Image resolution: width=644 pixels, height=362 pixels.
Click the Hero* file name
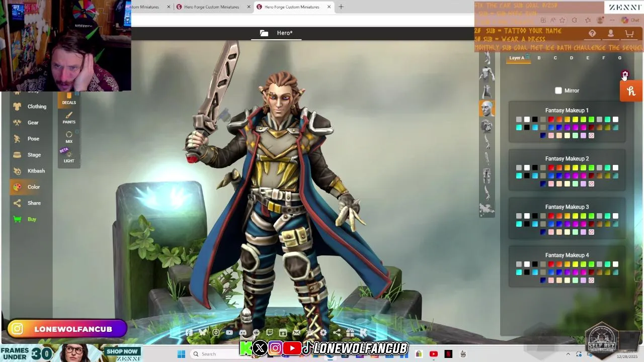click(285, 33)
